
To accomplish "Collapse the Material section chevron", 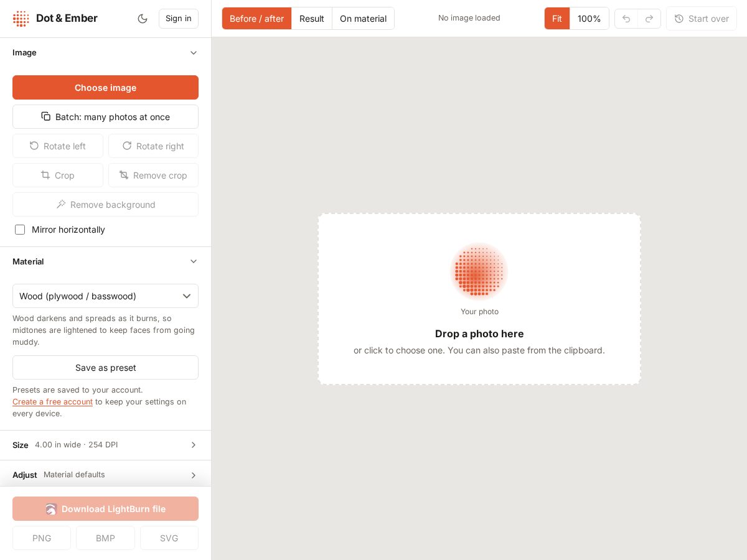I will 194,261.
